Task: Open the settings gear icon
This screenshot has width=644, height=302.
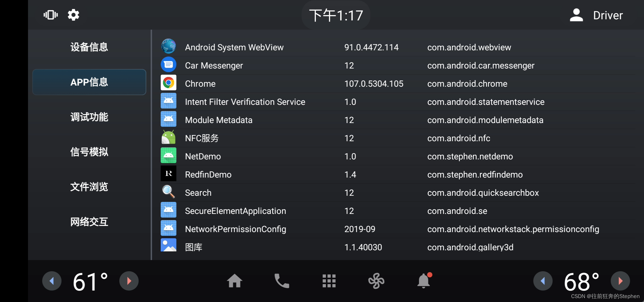Action: (73, 15)
